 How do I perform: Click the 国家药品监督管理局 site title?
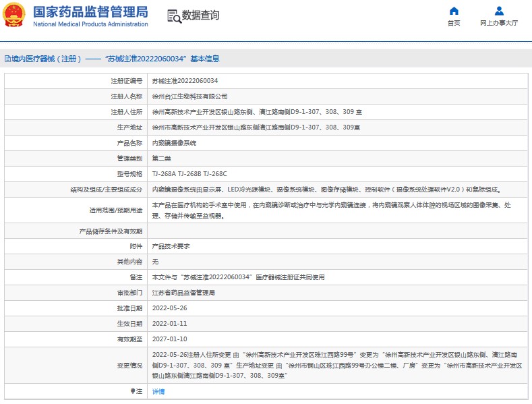click(90, 11)
